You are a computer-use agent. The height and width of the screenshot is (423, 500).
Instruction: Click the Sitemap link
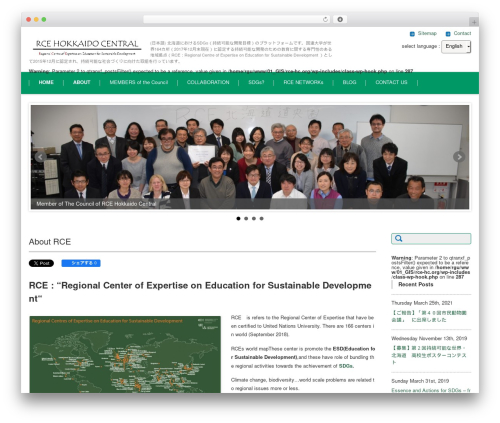tap(427, 33)
